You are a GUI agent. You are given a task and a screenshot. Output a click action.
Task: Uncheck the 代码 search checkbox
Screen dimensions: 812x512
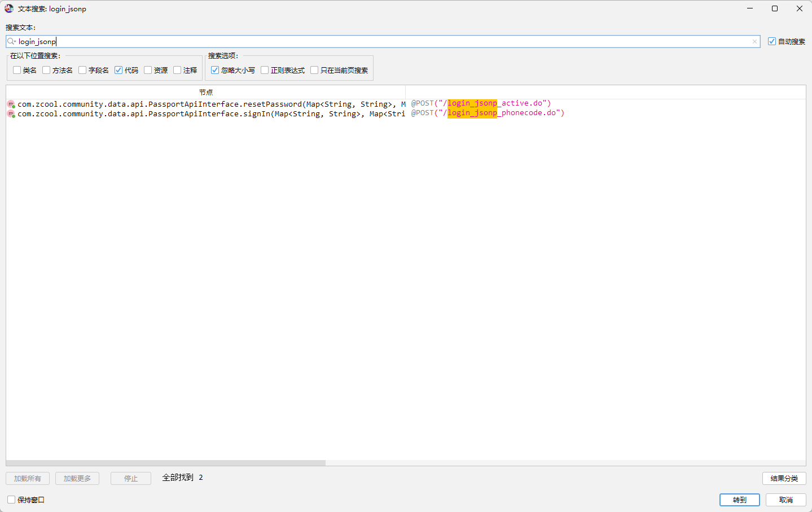[118, 70]
